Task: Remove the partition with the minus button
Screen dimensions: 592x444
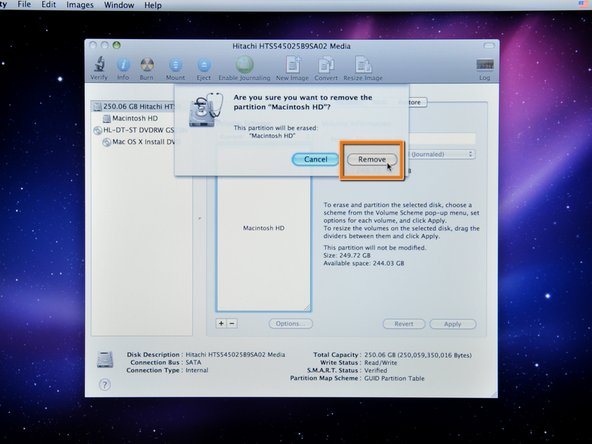Action: [232, 324]
